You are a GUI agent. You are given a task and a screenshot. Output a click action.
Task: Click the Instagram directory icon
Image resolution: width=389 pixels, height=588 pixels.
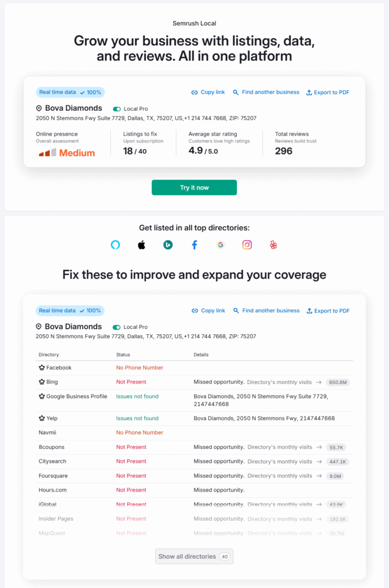[247, 245]
